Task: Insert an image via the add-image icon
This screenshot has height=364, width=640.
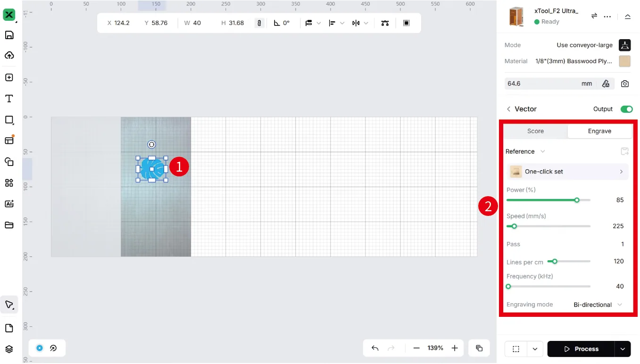Action: 9,77
